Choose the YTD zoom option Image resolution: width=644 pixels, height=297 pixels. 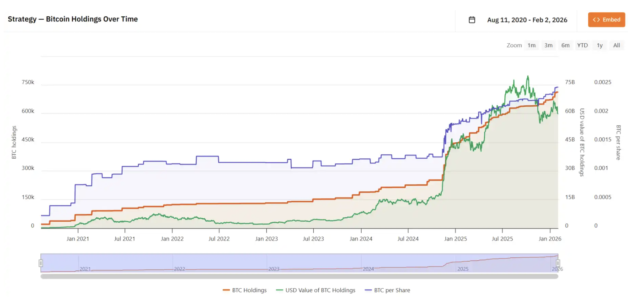tap(582, 45)
